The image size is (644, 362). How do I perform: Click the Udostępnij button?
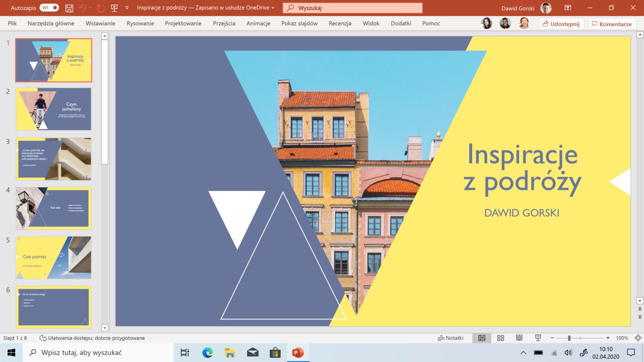tap(561, 23)
